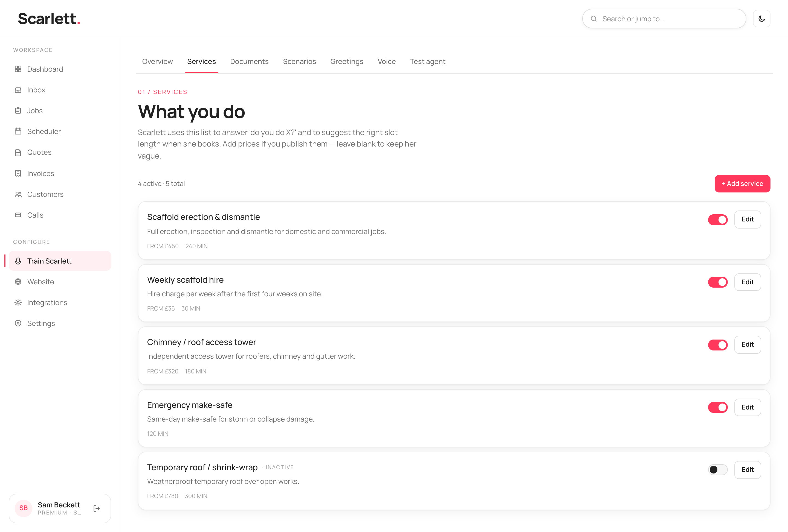Enable Temporary roof / shrink-wrap service
Image resolution: width=788 pixels, height=532 pixels.
(x=718, y=470)
